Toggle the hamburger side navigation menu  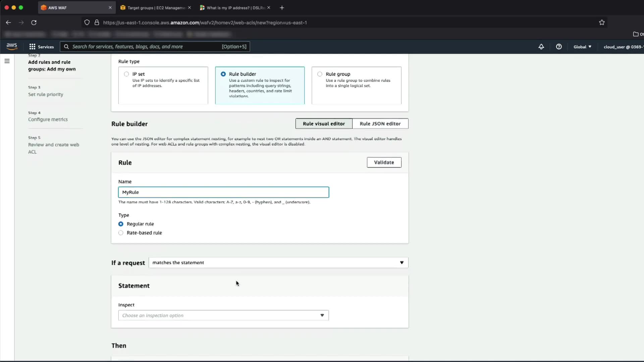tap(7, 61)
